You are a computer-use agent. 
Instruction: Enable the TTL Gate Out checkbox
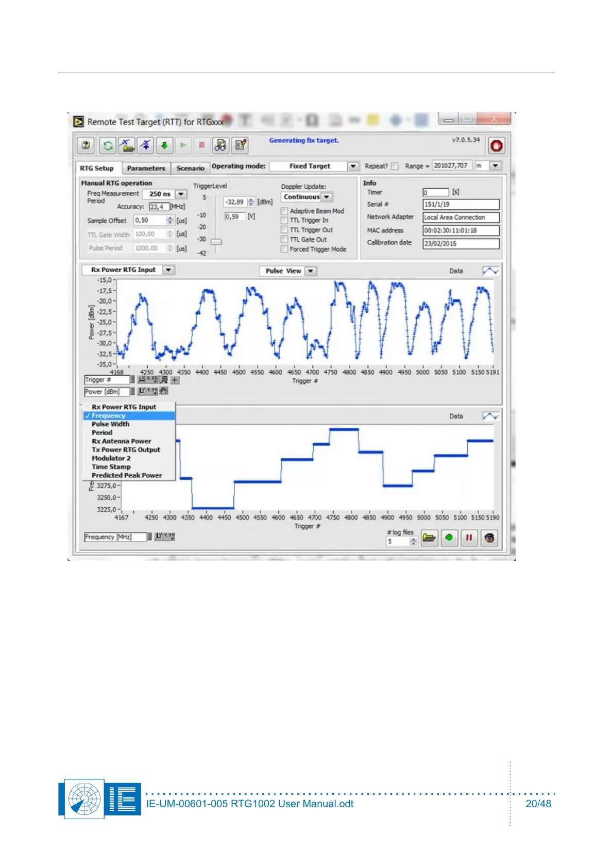(284, 239)
